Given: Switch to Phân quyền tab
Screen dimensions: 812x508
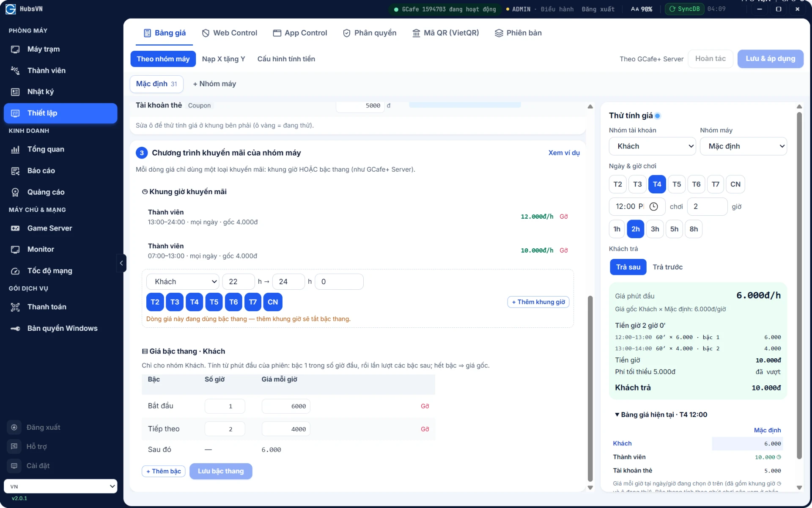Looking at the screenshot, I should tap(370, 33).
